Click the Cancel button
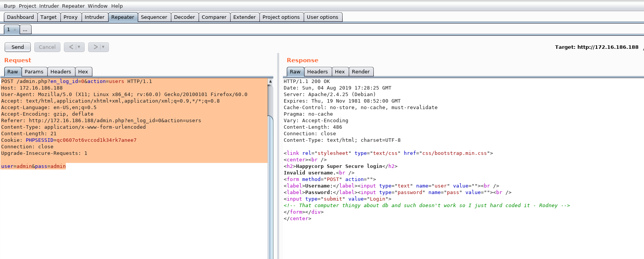Viewport: 644px width, 259px height. 47,47
